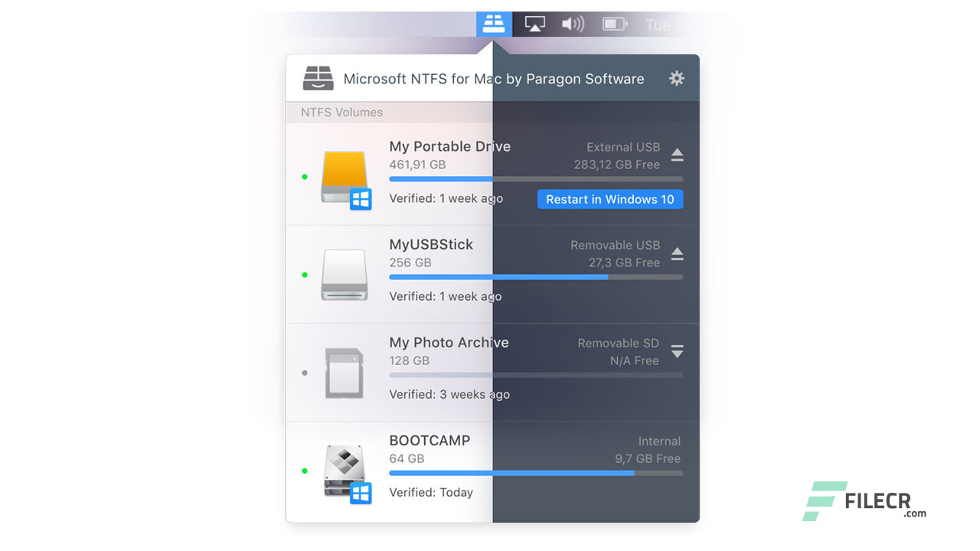This screenshot has width=980, height=551.
Task: Select the 'BOOTCAMP' volume name
Action: (430, 440)
